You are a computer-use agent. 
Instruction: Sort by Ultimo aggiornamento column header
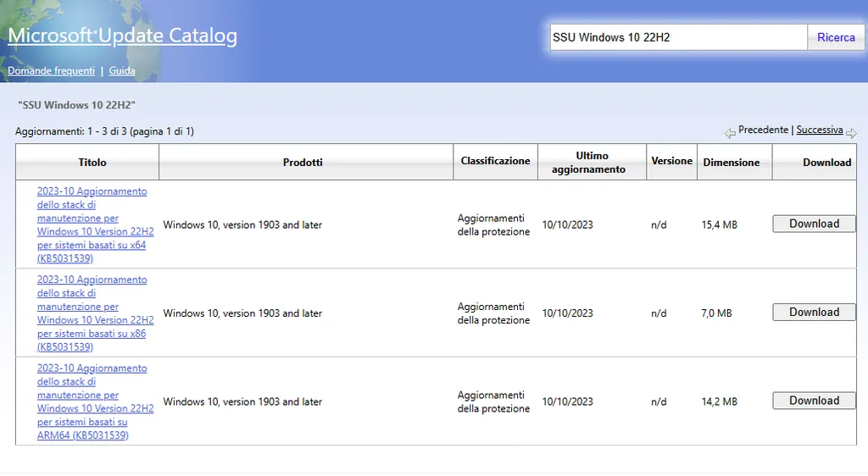[x=589, y=163]
